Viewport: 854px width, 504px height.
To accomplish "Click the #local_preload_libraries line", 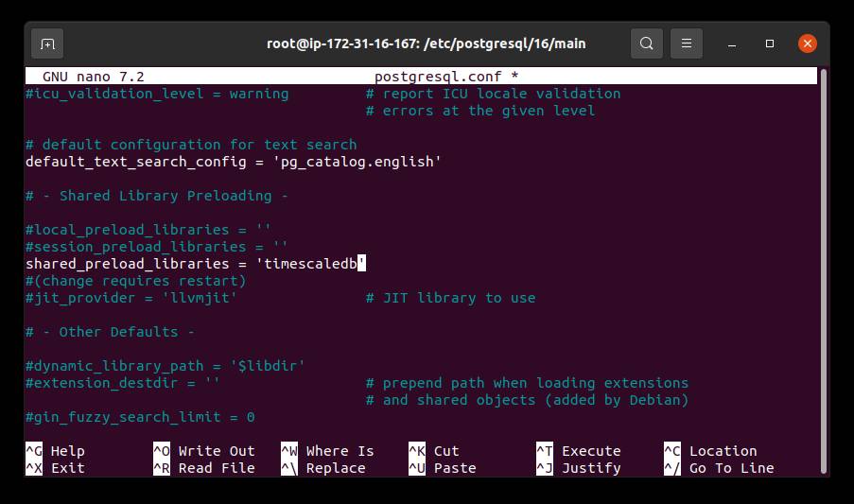I will [148, 230].
